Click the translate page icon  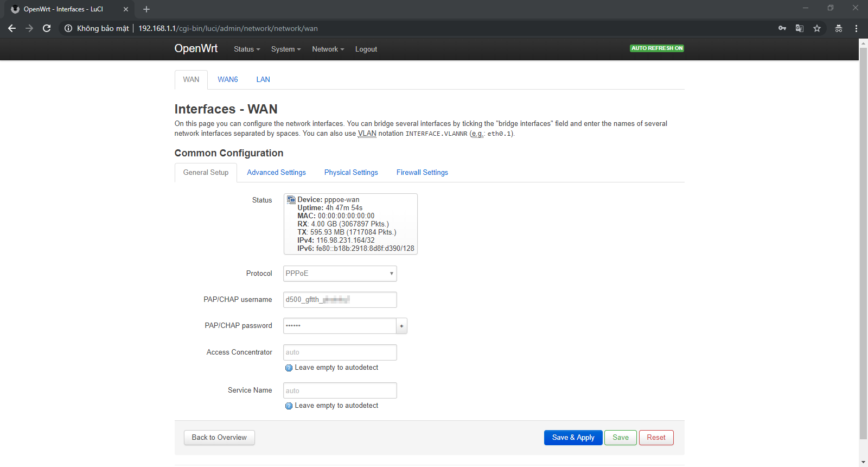800,28
